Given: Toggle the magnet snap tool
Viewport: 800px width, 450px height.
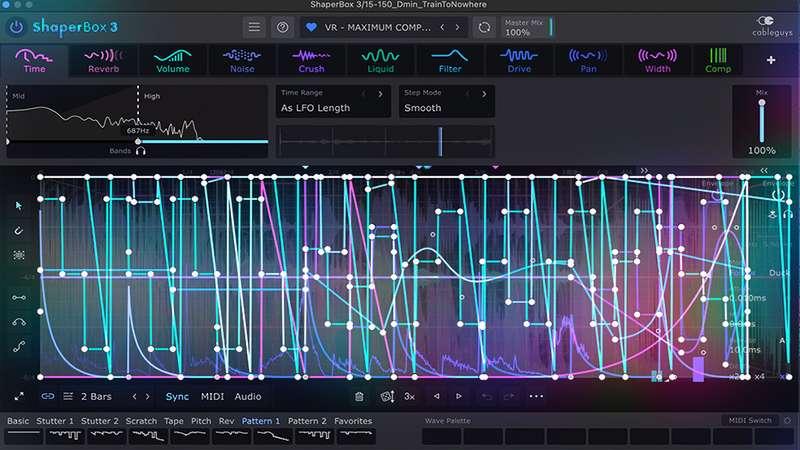Looking at the screenshot, I should coord(19,231).
